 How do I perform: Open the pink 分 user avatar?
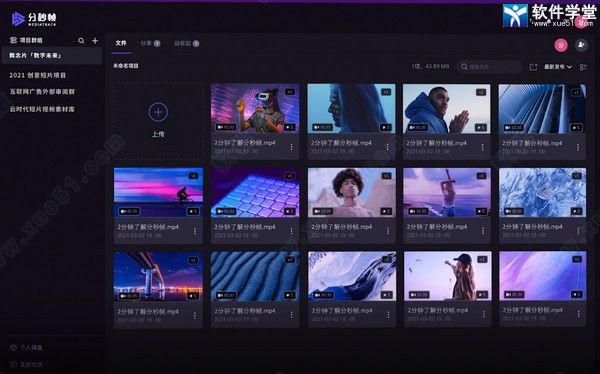pyautogui.click(x=561, y=45)
